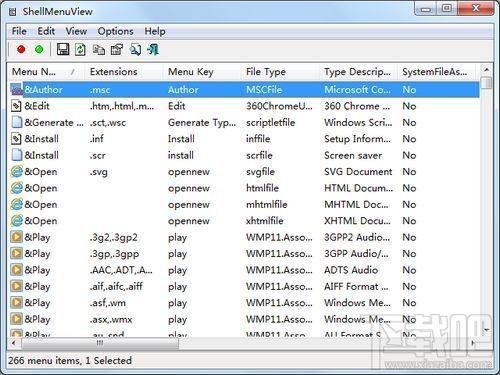Click the icon of the &Author row
500x375 pixels.
pyautogui.click(x=16, y=89)
